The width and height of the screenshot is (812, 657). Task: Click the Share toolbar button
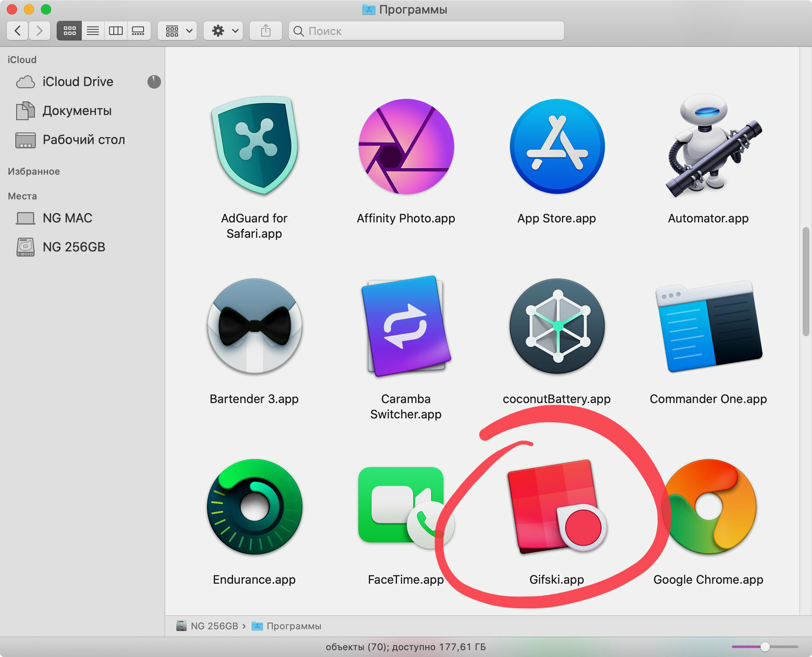pos(265,31)
